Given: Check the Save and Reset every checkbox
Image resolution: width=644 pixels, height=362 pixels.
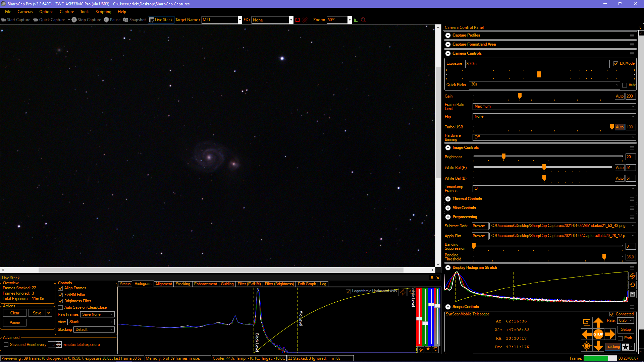Looking at the screenshot, I should coord(6,345).
